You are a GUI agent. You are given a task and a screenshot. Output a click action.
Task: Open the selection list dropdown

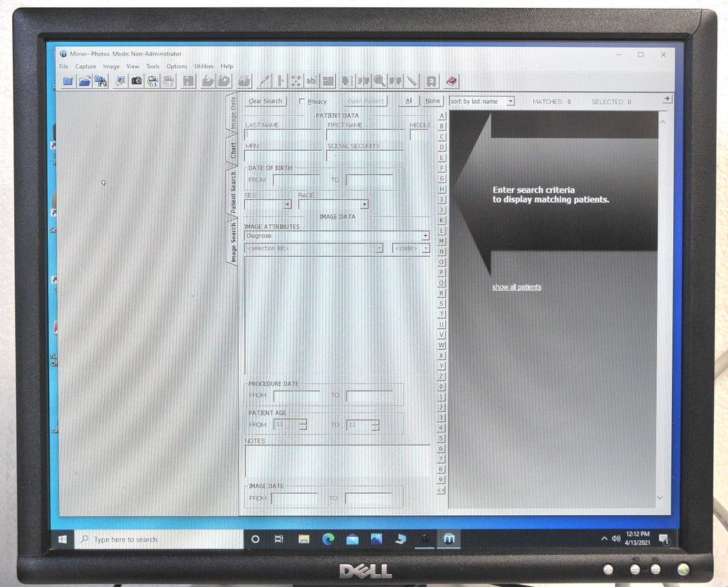coord(379,248)
